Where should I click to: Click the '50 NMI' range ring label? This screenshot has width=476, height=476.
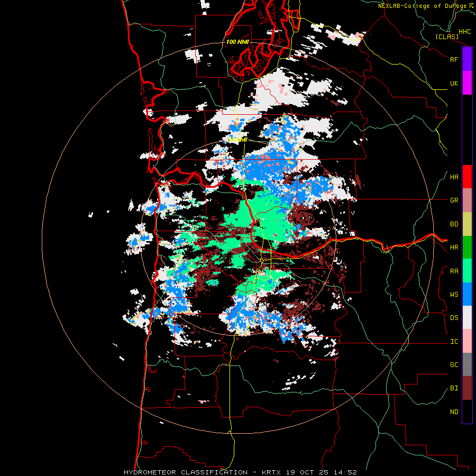(237, 140)
